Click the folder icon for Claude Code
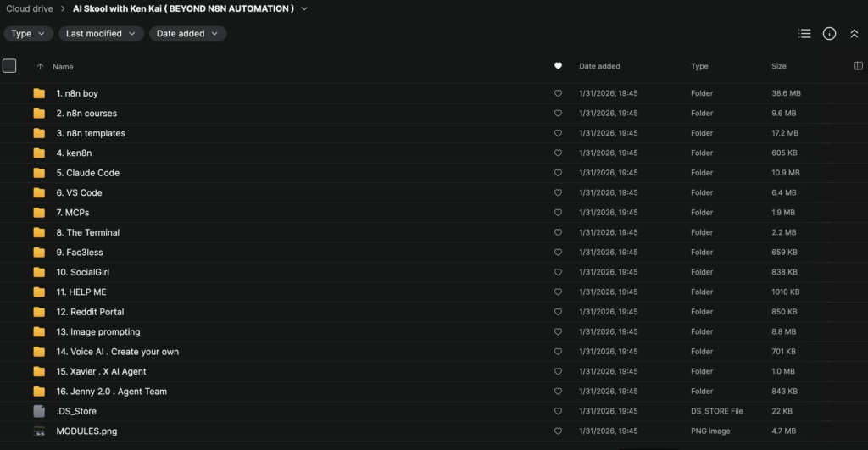868x450 pixels. (39, 173)
